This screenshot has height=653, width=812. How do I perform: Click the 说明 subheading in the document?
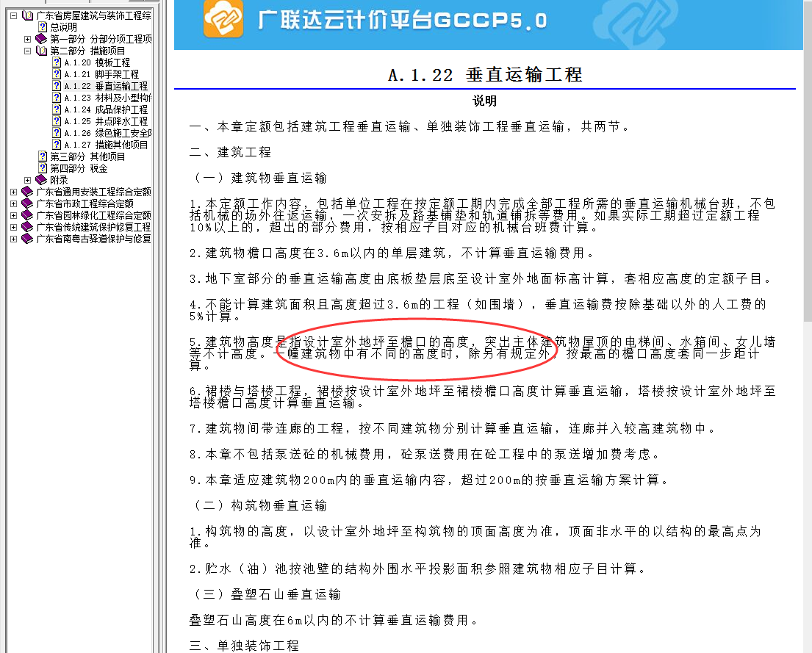485,101
